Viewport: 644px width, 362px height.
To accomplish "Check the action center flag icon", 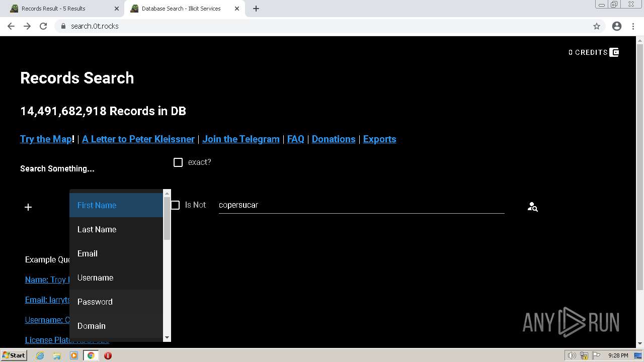I will [x=596, y=355].
